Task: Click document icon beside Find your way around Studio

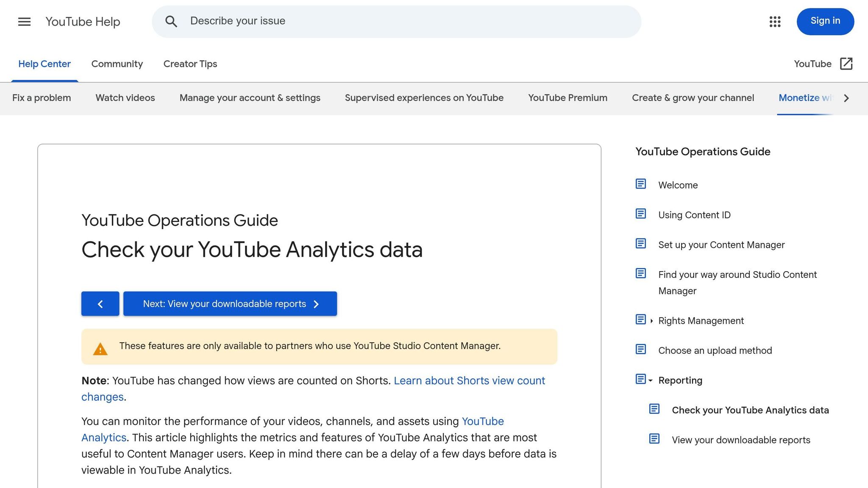Action: point(640,273)
